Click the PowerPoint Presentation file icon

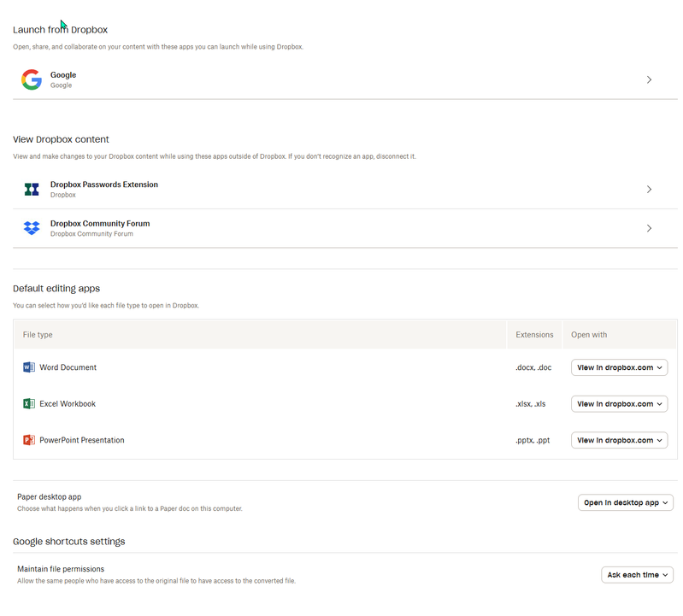[x=29, y=441]
